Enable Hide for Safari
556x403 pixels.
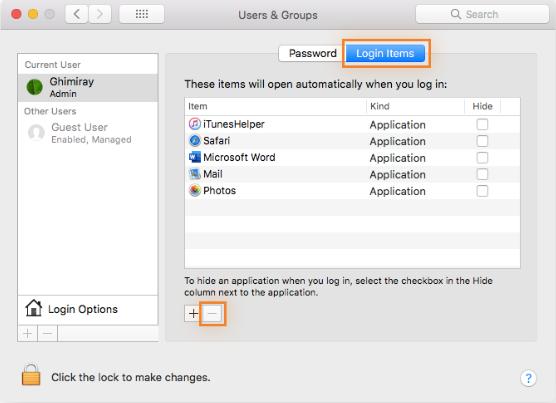[x=482, y=141]
